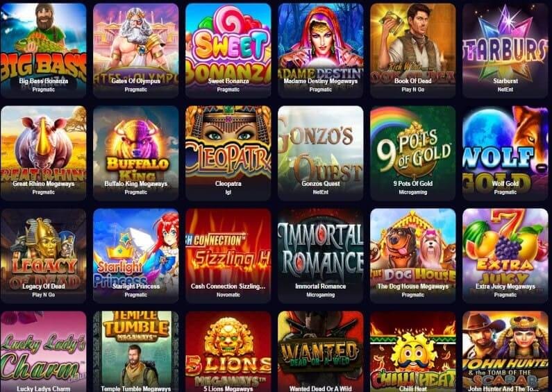Open the Big Bass Bonanza game tile
Screen dimensions: 552x392
coord(43,51)
